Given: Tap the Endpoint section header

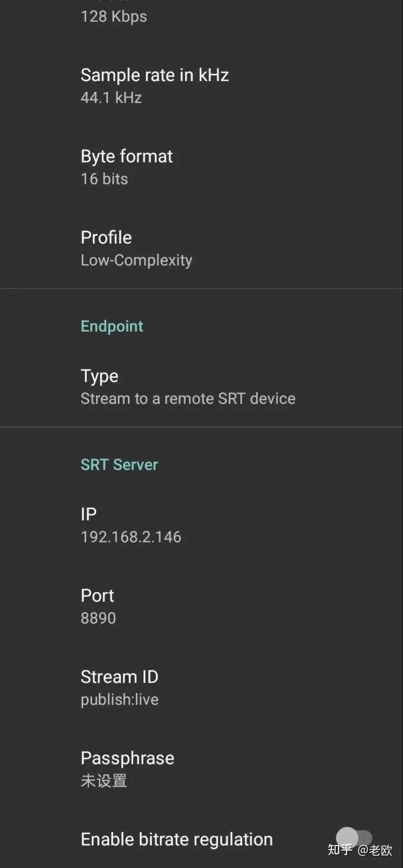Looking at the screenshot, I should click(x=112, y=326).
